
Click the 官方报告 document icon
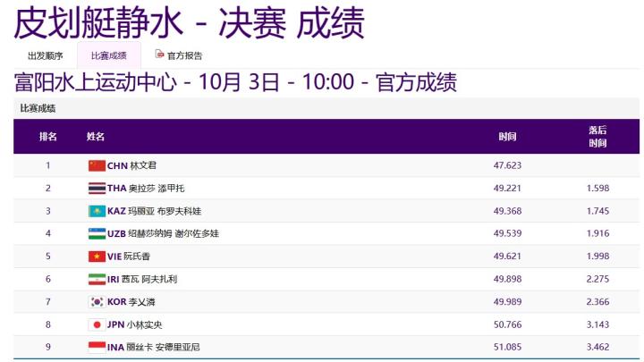click(x=160, y=55)
